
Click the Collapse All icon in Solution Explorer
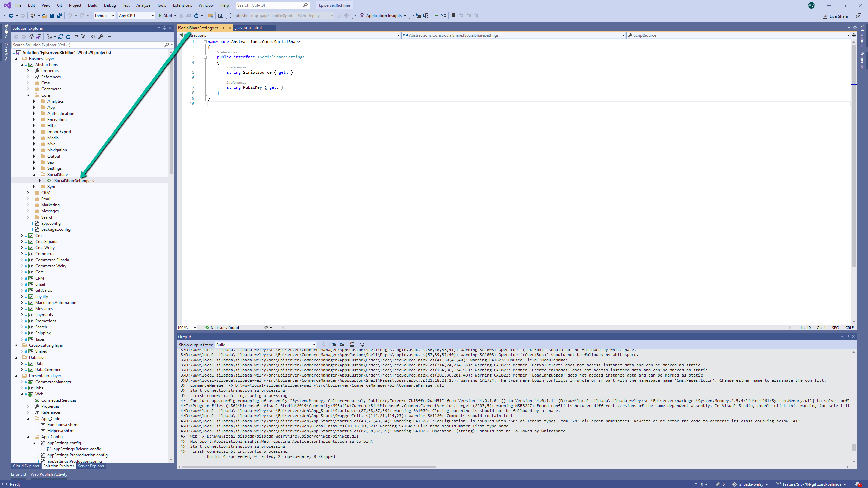click(76, 37)
